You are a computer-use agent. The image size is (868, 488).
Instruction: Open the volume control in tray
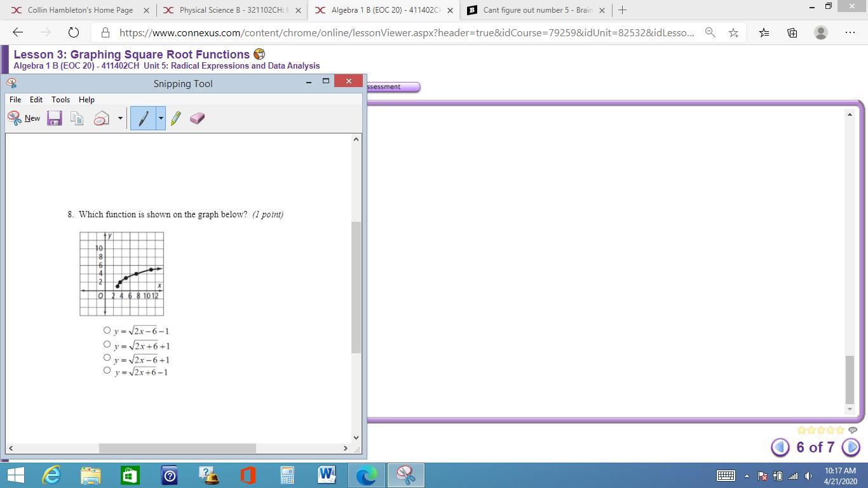click(808, 475)
